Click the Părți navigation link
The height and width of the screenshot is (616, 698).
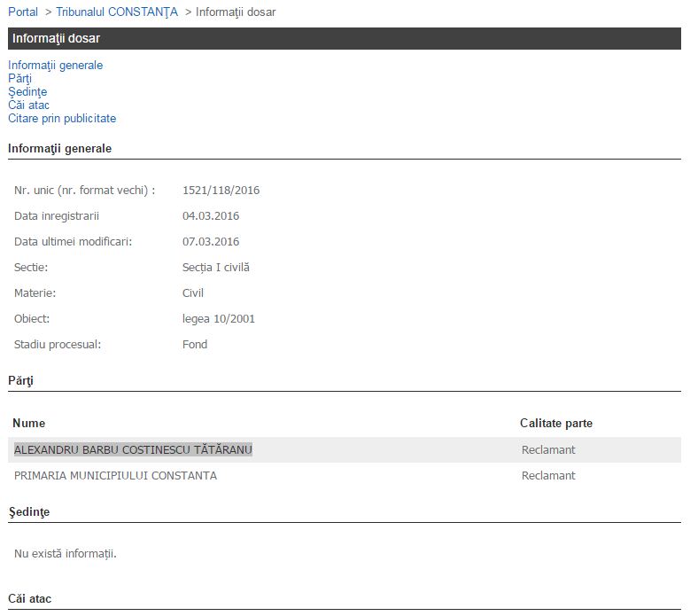19,78
